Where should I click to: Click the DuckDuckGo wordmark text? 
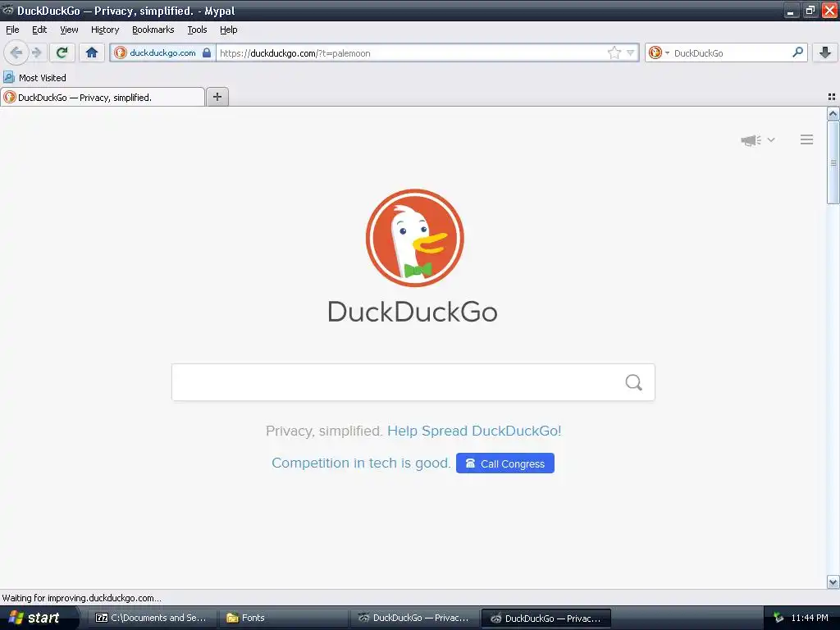[413, 312]
